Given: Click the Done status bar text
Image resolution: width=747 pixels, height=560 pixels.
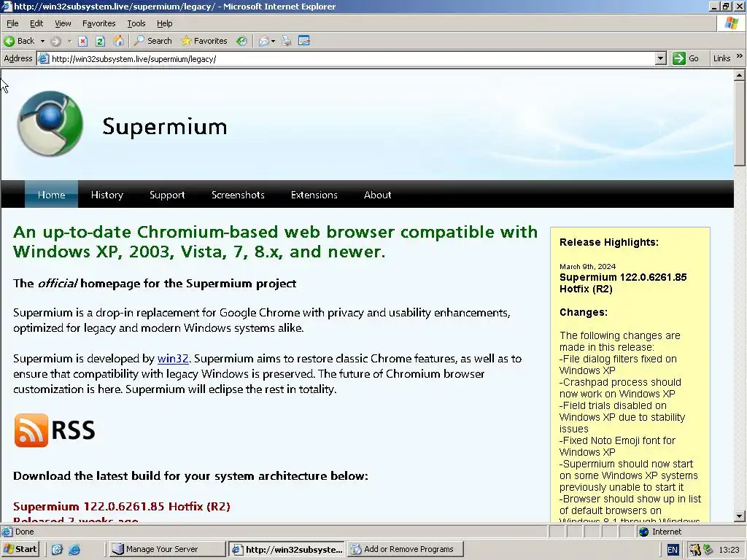Looking at the screenshot, I should [x=24, y=532].
